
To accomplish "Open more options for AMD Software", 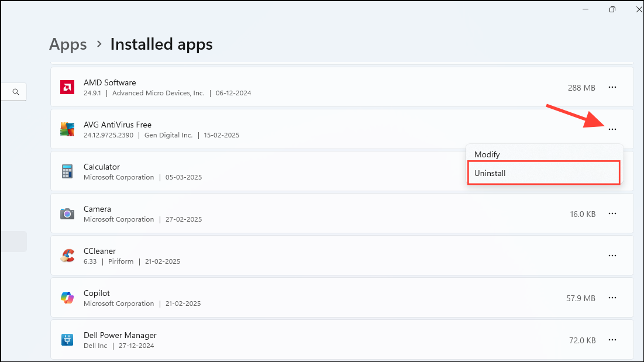I will [612, 87].
